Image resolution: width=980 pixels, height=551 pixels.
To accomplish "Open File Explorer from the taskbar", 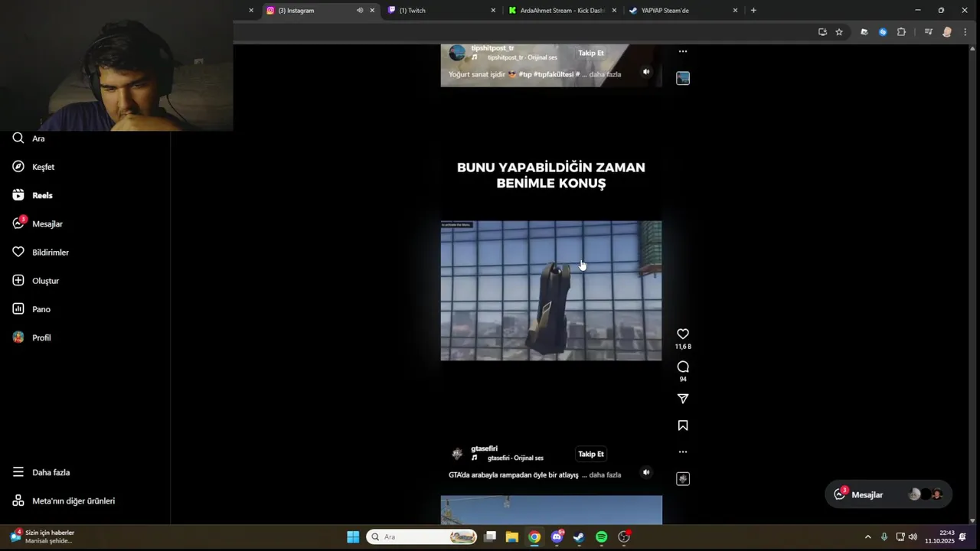I will 512,537.
